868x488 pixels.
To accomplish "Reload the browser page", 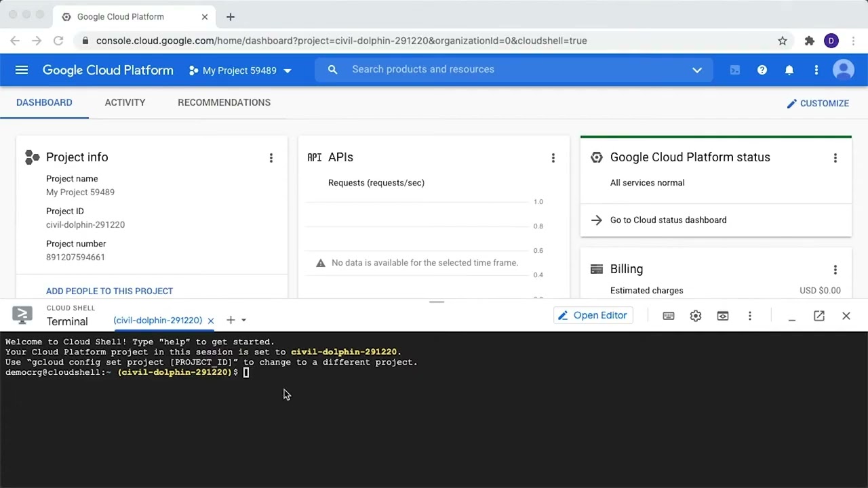I will [x=58, y=41].
